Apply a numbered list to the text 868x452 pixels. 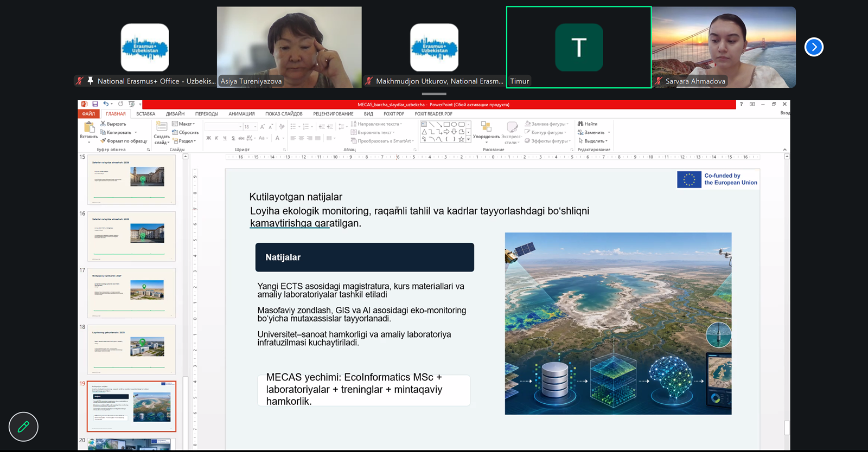pos(306,127)
